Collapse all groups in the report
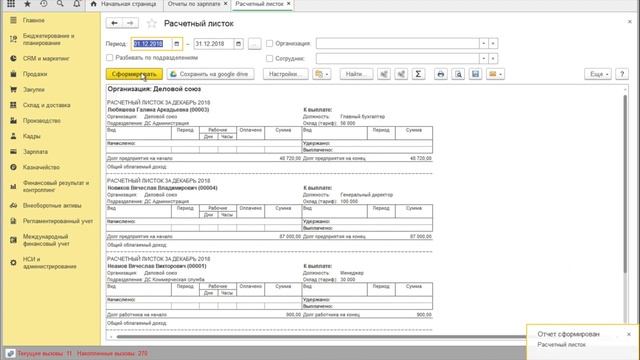640x360 pixels. pos(401,74)
